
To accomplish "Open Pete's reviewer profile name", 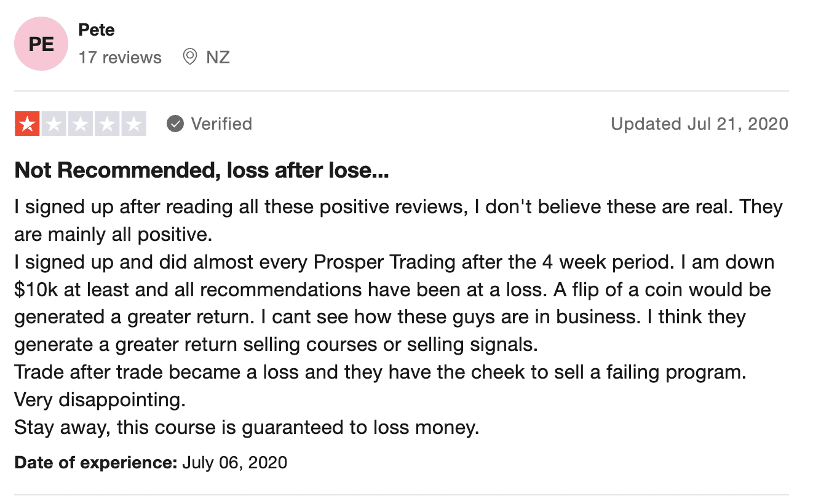I will click(97, 30).
